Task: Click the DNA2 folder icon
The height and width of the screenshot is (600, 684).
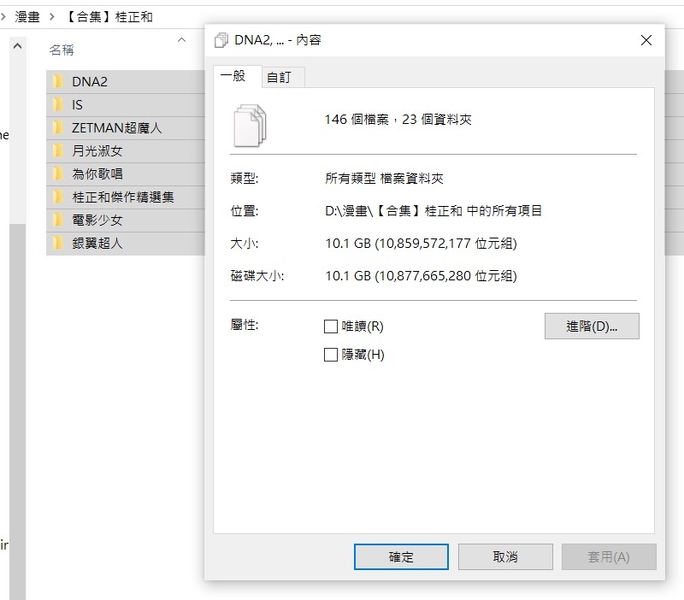Action: (58, 82)
